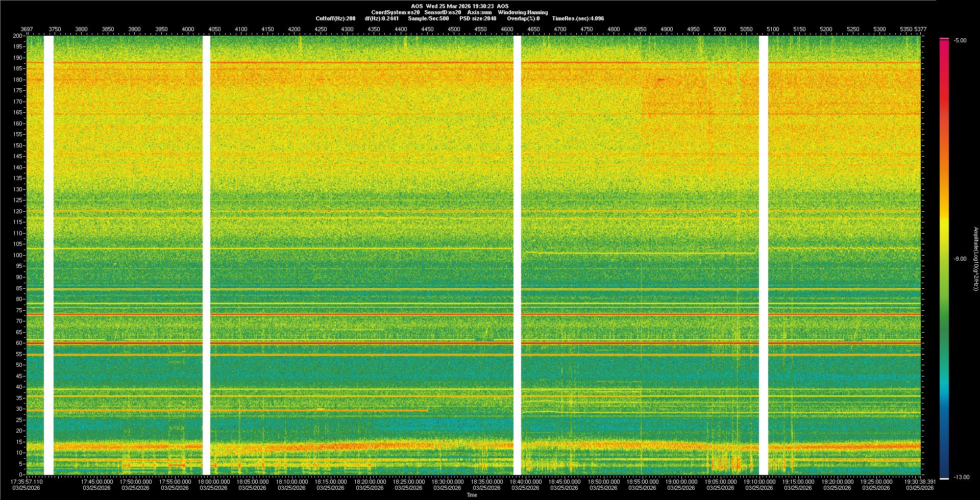
Task: Click the 19:10:00.000 time axis label
Action: (759, 482)
